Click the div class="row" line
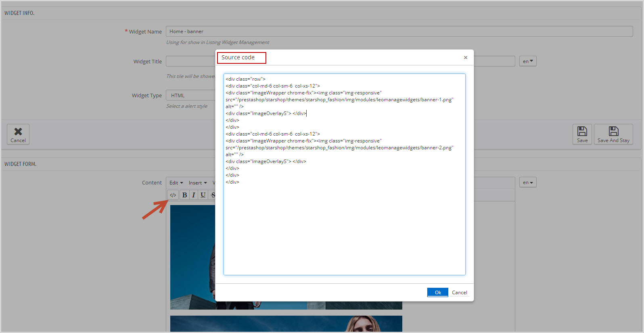The image size is (644, 333). coord(246,79)
